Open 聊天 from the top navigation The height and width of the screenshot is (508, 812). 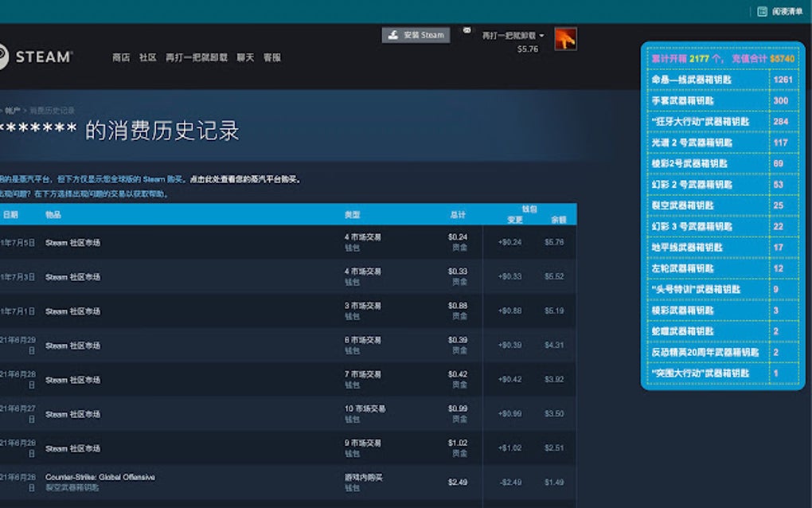245,57
